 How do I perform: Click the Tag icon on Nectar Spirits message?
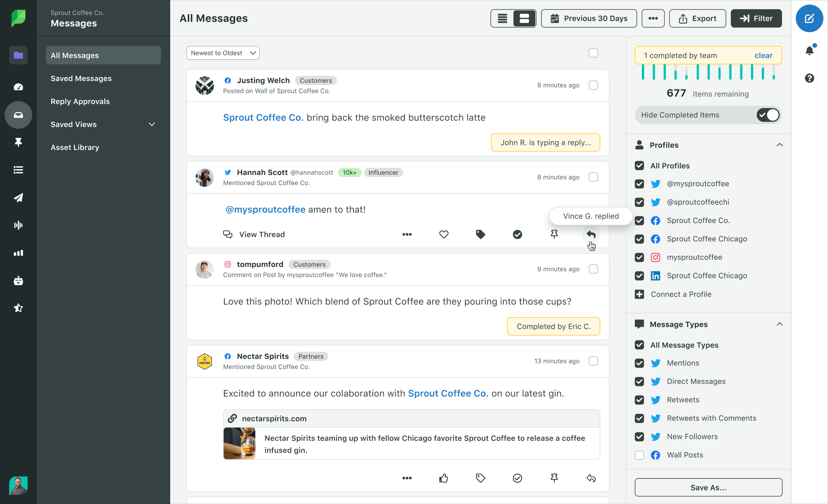(x=481, y=478)
